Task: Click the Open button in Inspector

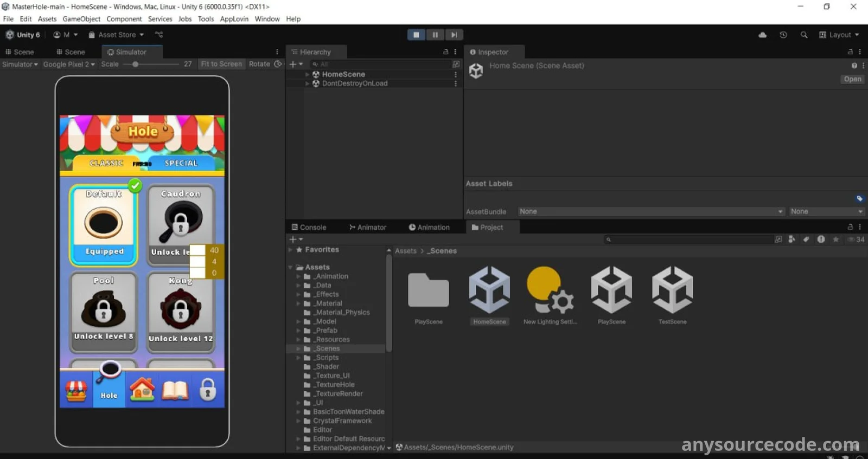Action: (852, 79)
